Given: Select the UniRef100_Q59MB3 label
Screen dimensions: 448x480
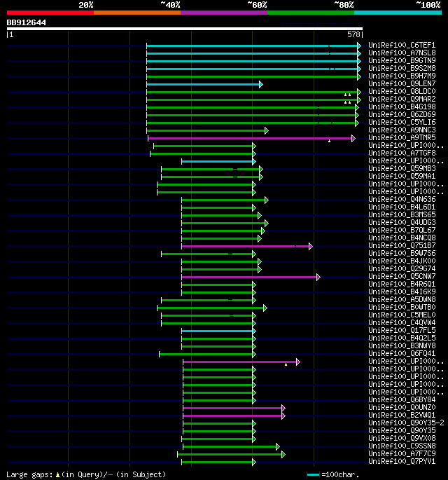Looking at the screenshot, I should click(x=402, y=169).
